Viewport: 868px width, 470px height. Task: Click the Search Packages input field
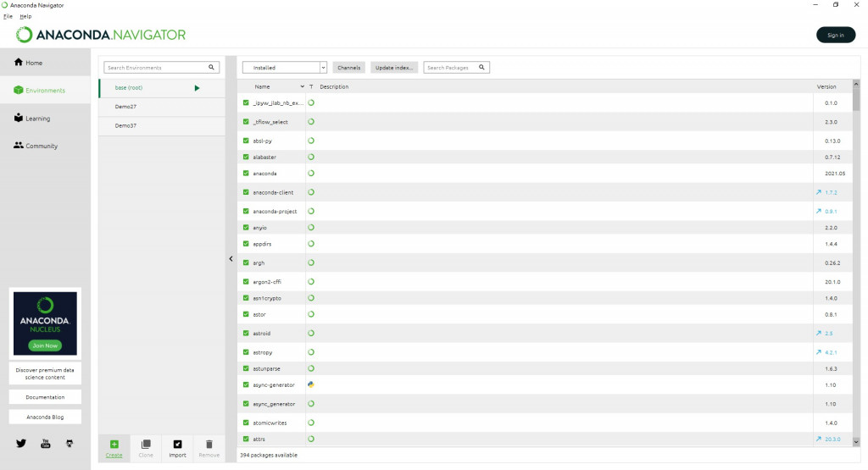[451, 68]
